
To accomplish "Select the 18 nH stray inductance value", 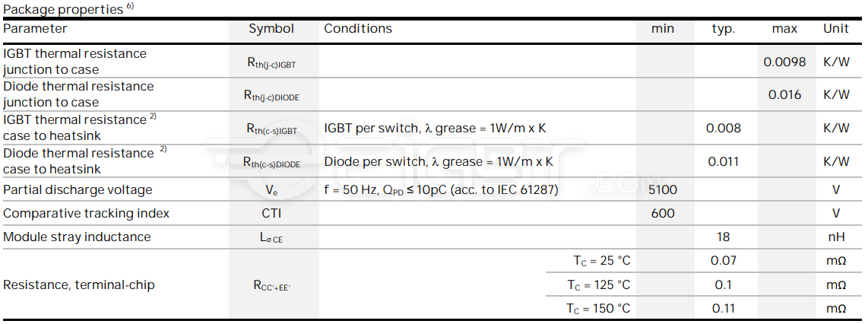I will point(723,237).
